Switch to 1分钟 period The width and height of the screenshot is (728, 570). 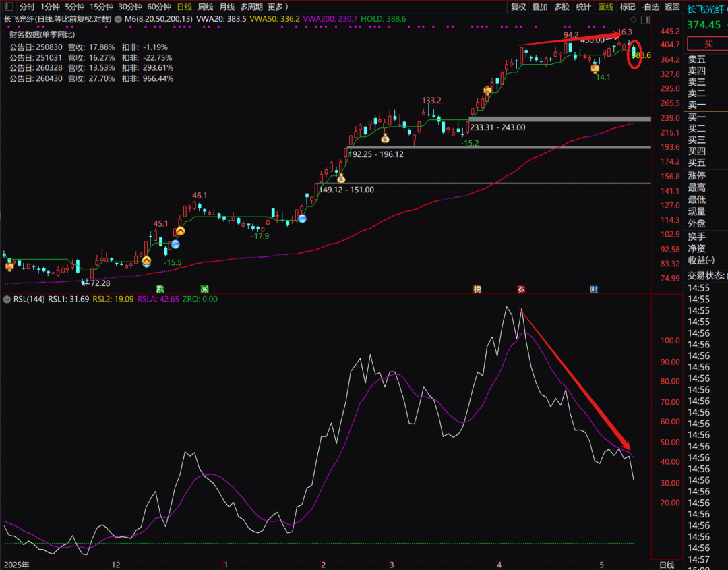[x=50, y=7]
